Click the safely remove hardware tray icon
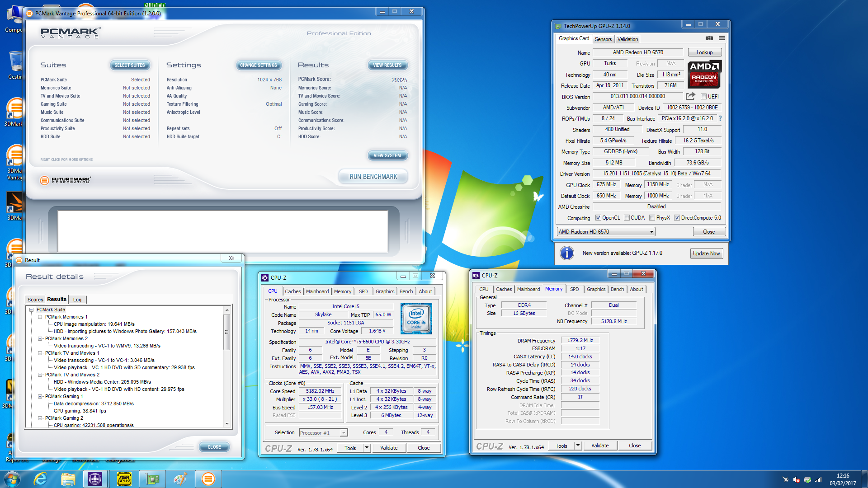 [x=807, y=480]
